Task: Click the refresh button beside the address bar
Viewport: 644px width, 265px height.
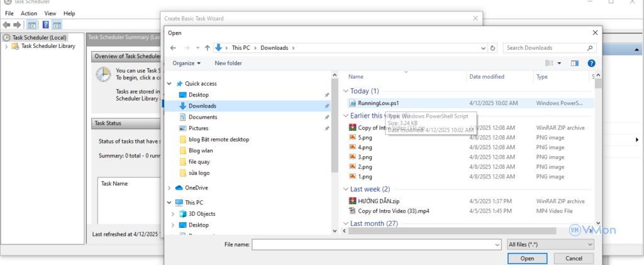Action: point(492,48)
